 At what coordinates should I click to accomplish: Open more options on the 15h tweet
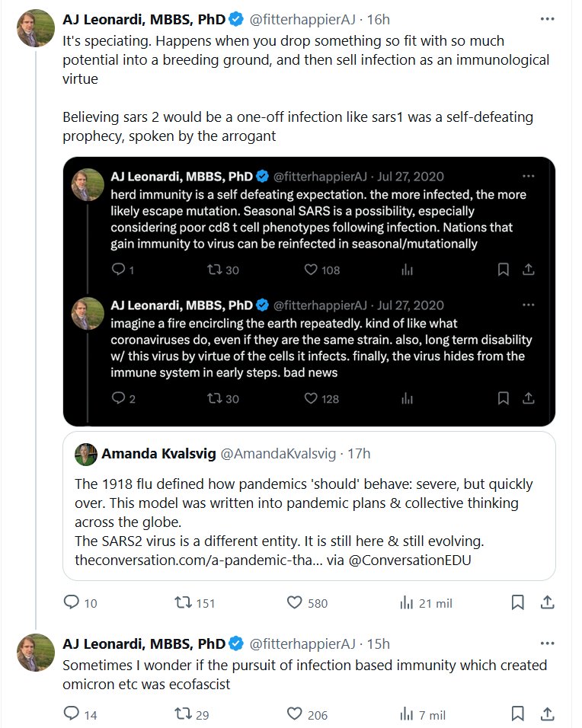pyautogui.click(x=547, y=643)
